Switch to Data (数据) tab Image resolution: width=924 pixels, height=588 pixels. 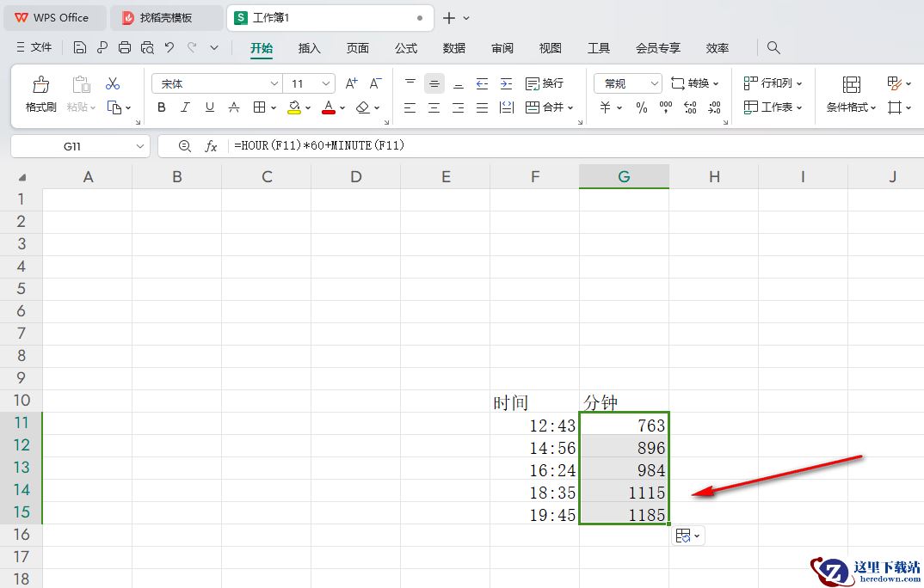pos(453,48)
